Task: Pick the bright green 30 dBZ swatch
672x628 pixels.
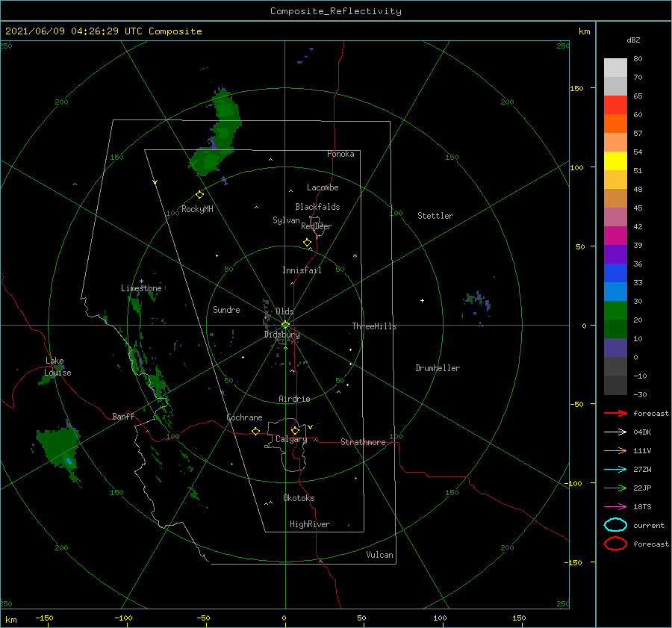Action: (x=615, y=310)
